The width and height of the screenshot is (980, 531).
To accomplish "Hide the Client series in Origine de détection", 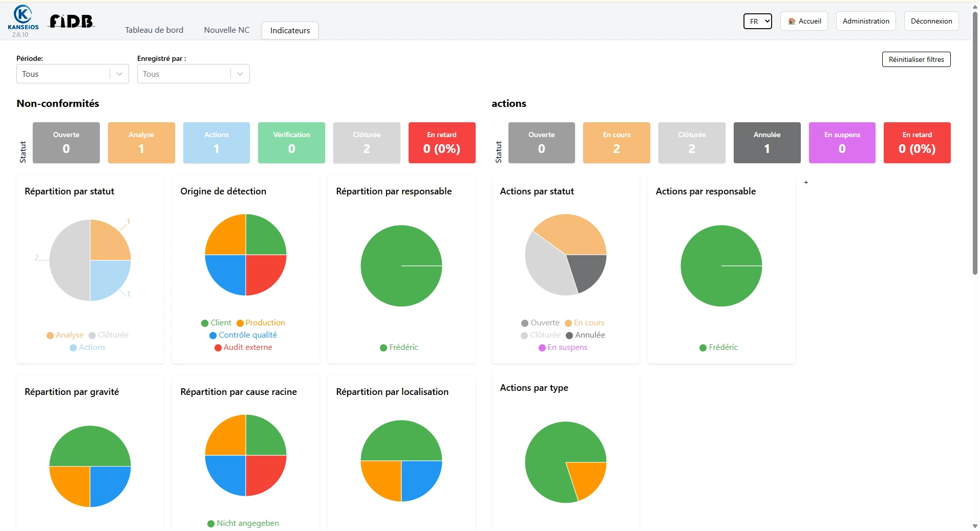I will (216, 323).
